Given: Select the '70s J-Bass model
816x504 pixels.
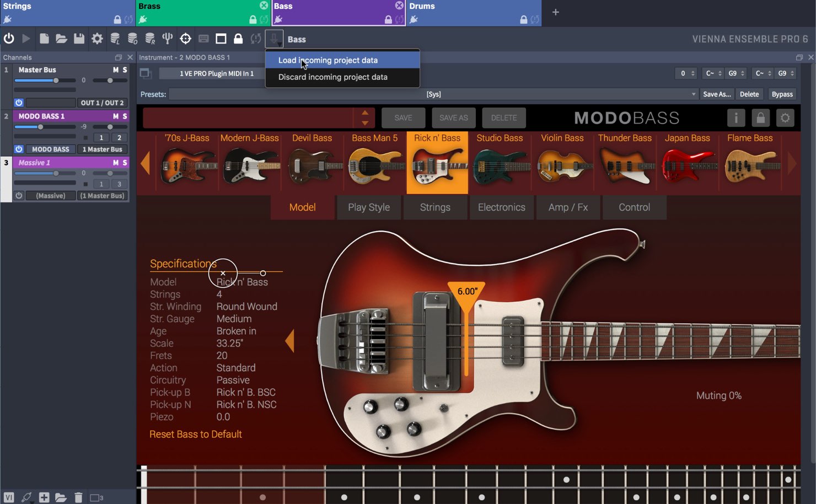Looking at the screenshot, I should coord(187,162).
